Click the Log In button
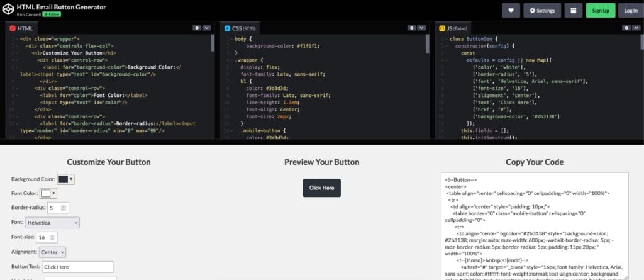The height and width of the screenshot is (280, 644). coord(631,11)
